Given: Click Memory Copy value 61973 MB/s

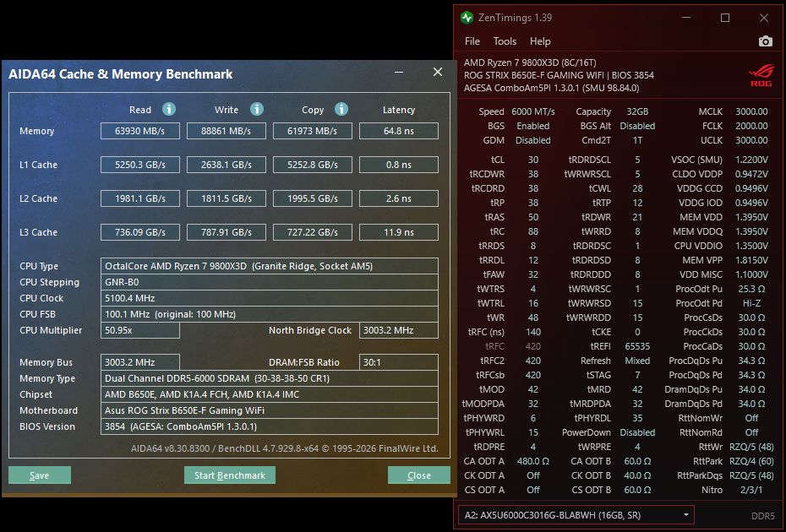Looking at the screenshot, I should click(313, 131).
